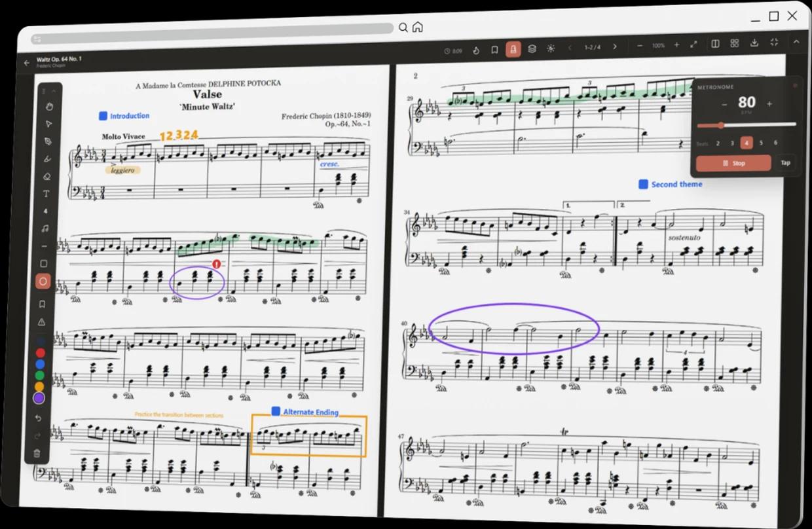The height and width of the screenshot is (529, 812).
Task: Redo the annotation
Action: pos(37,435)
